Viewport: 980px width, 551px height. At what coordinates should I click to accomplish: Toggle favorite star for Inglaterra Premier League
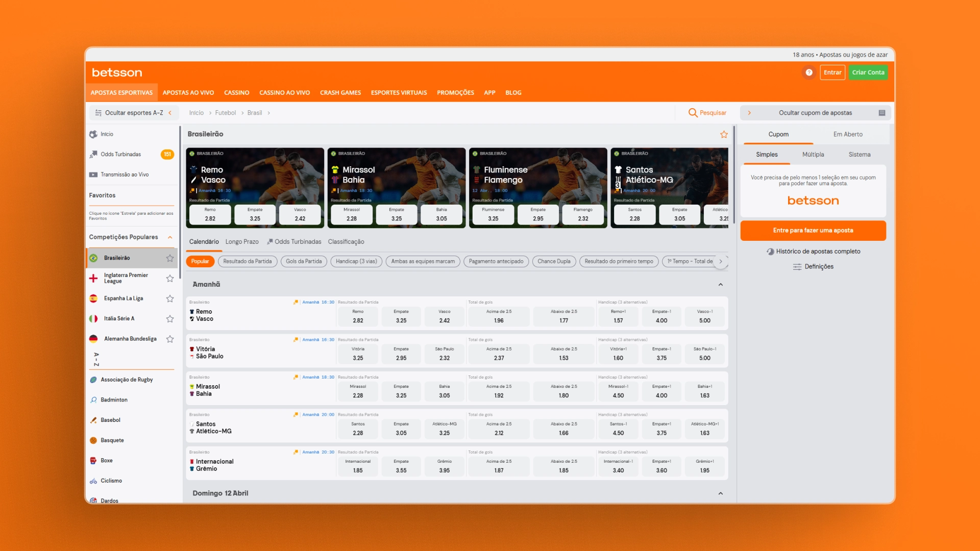tap(170, 279)
